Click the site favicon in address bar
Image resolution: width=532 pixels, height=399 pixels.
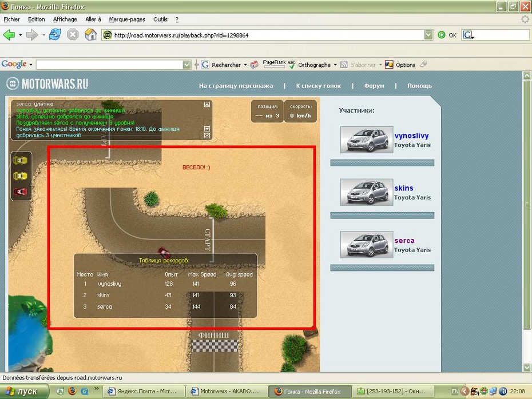(x=108, y=35)
